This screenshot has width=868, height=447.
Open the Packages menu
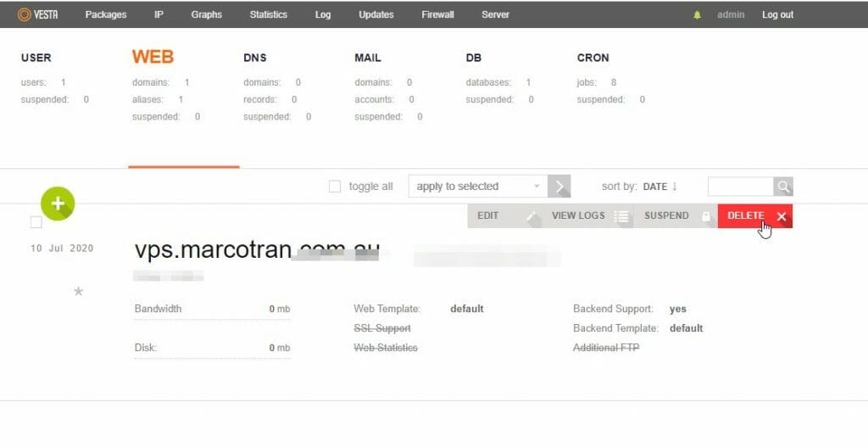106,15
